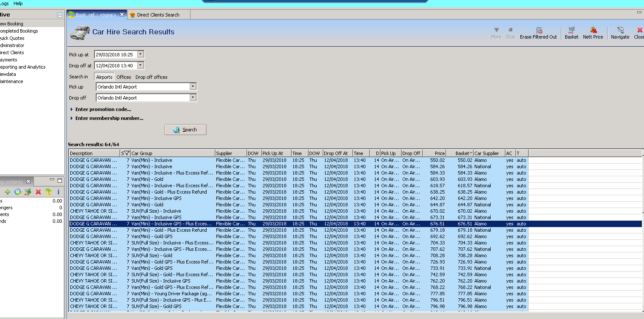Open the Drop off airport dropdown
Viewport: 644px width, 319px height.
click(193, 97)
